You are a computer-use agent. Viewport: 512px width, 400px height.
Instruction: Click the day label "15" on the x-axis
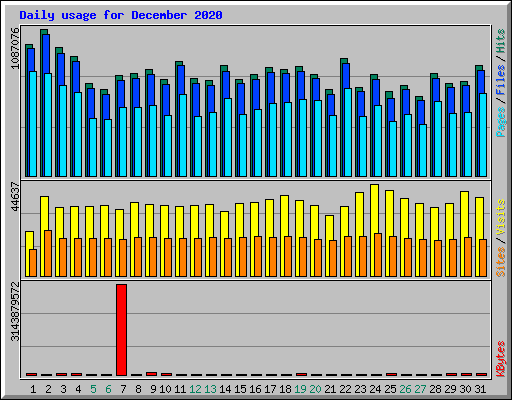[240, 389]
